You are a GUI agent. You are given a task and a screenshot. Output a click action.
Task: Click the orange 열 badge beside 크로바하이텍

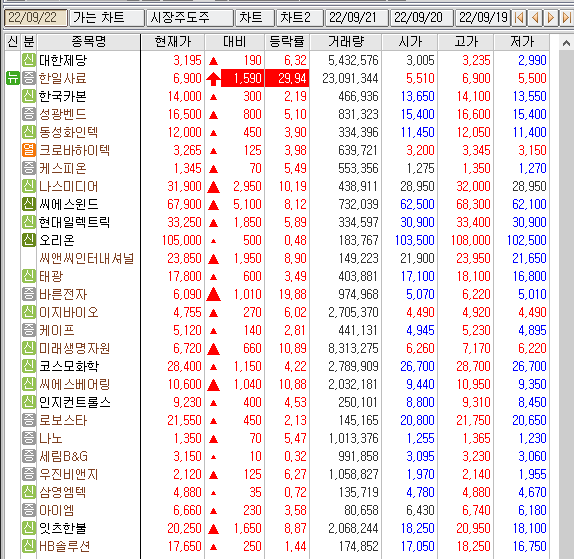click(x=29, y=150)
